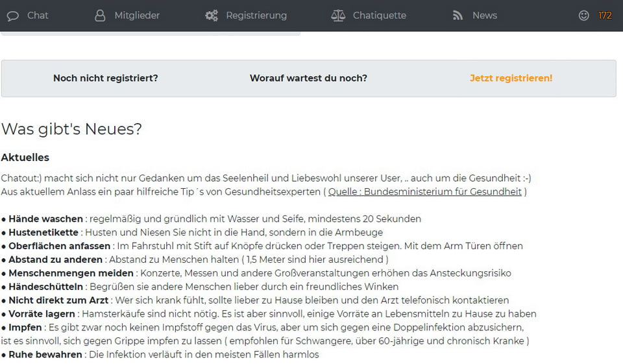Click the 'Was gibt's Neues?' heading
Image resolution: width=623 pixels, height=364 pixels.
pyautogui.click(x=71, y=129)
